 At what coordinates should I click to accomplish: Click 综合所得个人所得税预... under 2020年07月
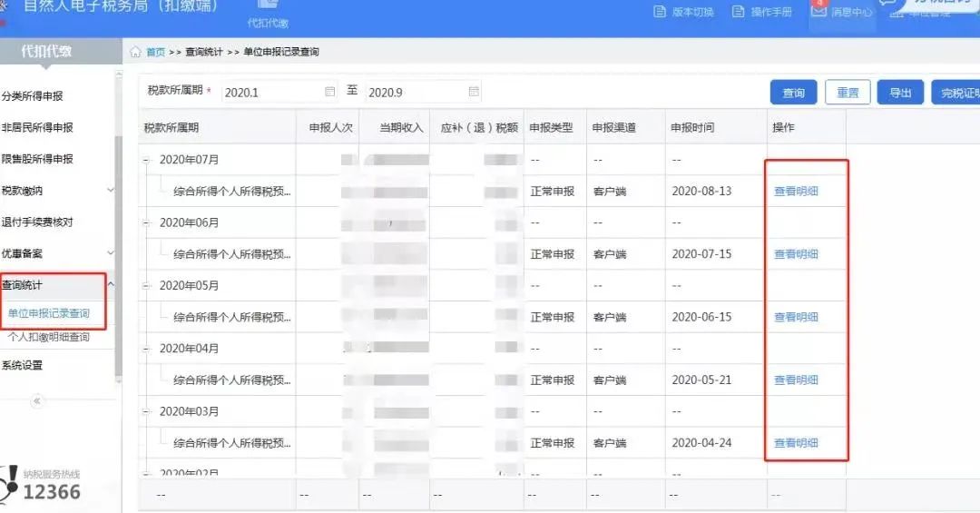coord(232,192)
